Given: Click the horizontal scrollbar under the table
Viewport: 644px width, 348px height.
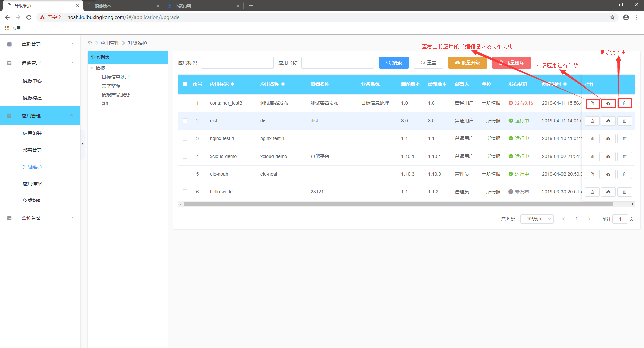Looking at the screenshot, I should coord(398,204).
